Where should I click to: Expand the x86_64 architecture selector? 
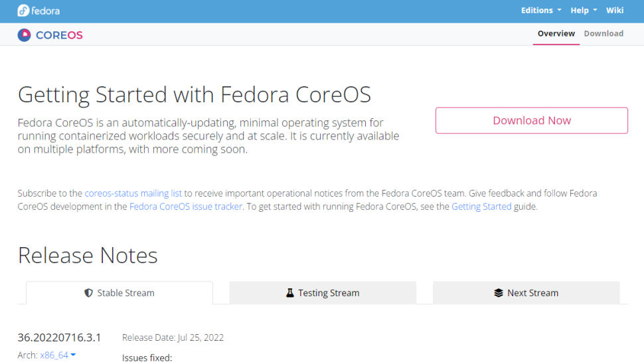(x=58, y=355)
